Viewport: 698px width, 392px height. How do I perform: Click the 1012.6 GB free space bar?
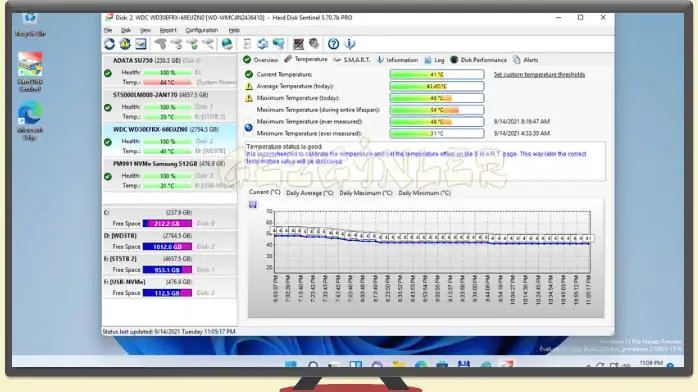coord(167,247)
